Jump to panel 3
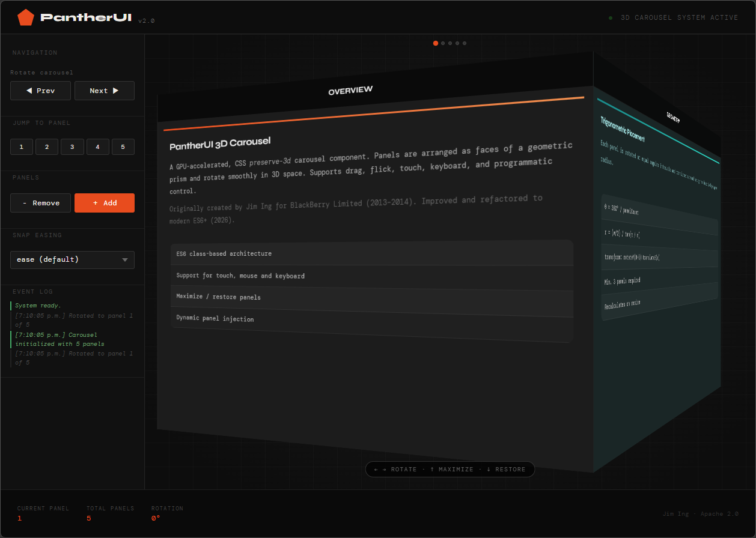 (72, 147)
